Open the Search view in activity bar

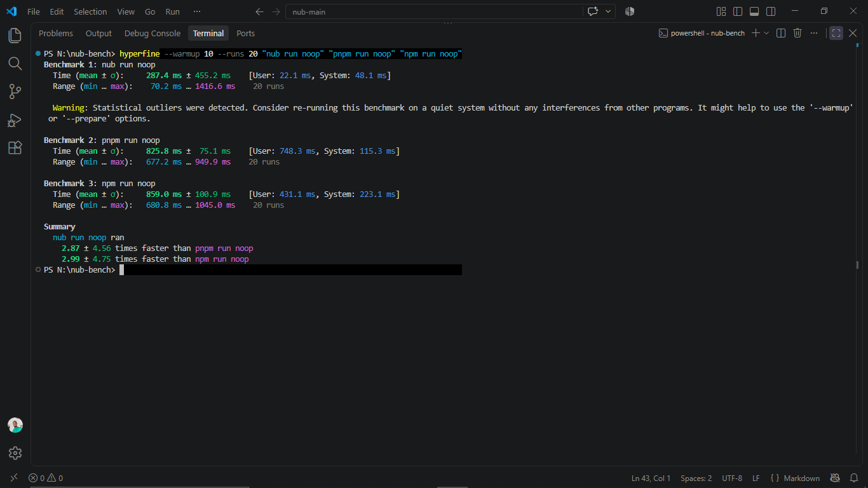tap(15, 64)
